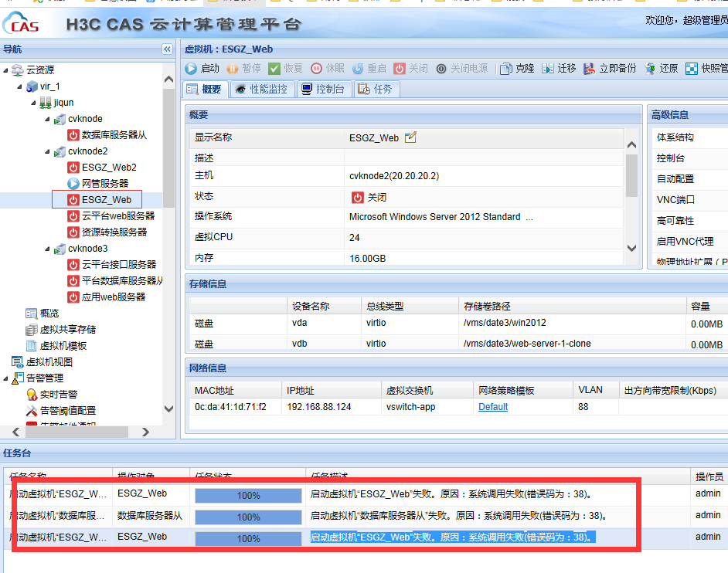Click the 数据库服务器从 task progress bar
Viewport: 728px width, 573px height.
tap(248, 517)
